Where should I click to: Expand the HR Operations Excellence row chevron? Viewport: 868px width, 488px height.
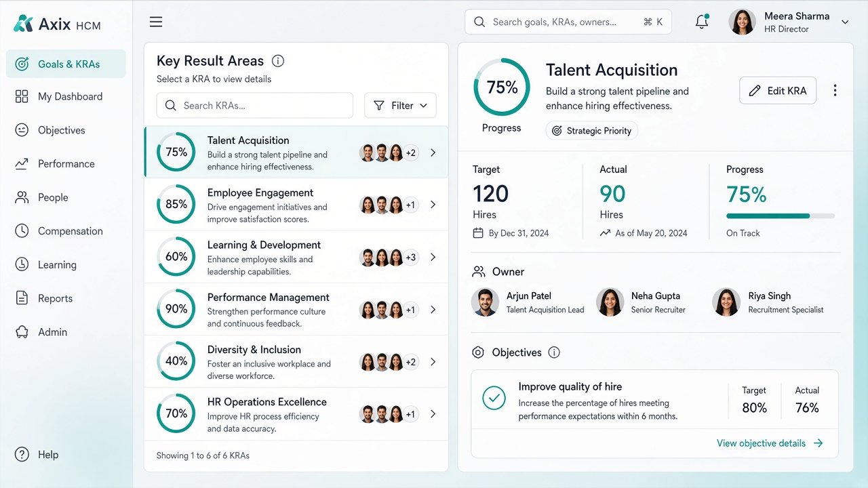click(433, 414)
